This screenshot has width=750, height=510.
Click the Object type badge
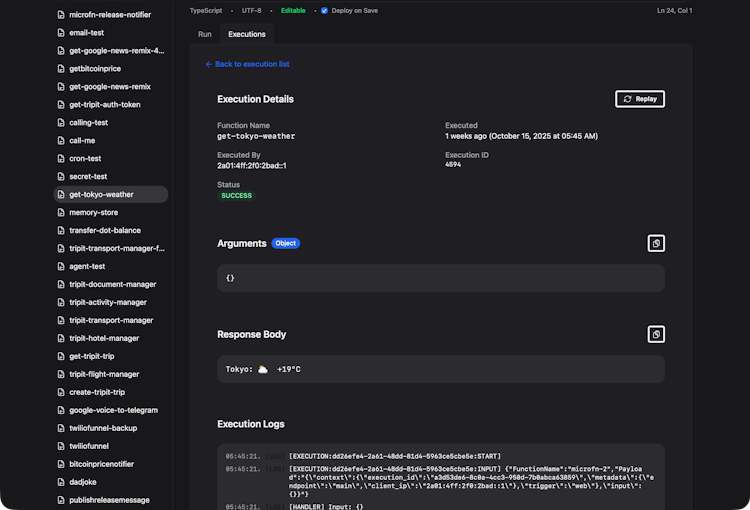point(285,243)
